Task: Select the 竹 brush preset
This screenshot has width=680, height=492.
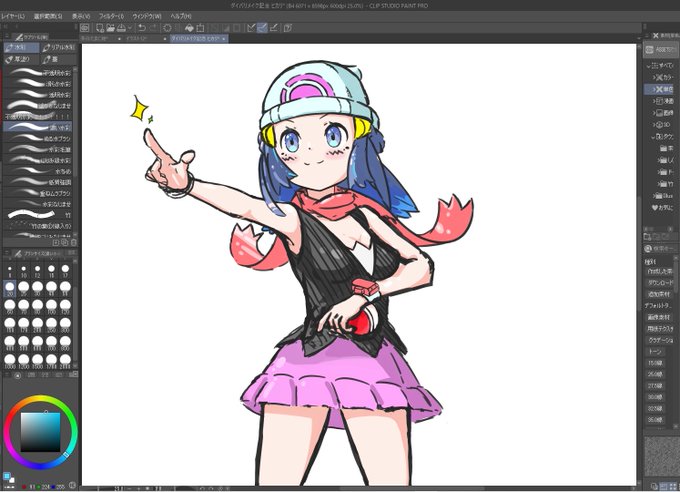Action: tap(39, 215)
